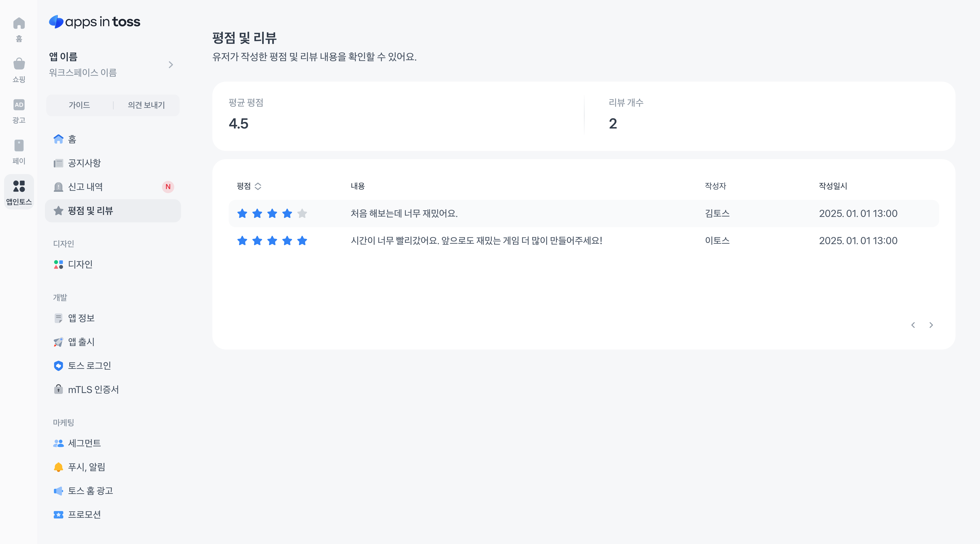The width and height of the screenshot is (980, 544).
Task: Click the bell icon for 푸시, 알림
Action: 58,467
